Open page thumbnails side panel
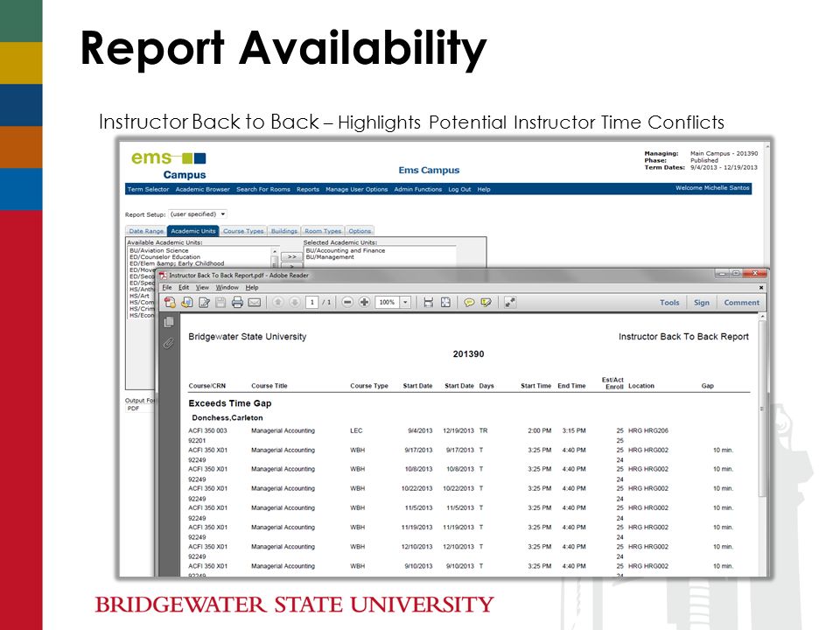 169,322
